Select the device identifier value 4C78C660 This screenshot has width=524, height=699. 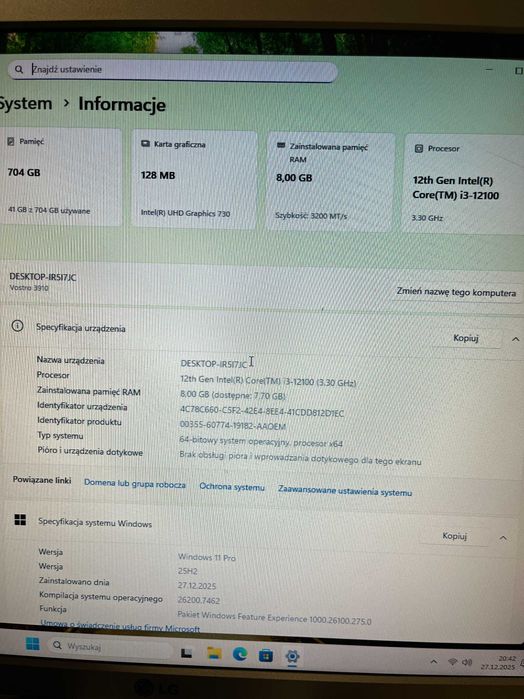(x=262, y=411)
